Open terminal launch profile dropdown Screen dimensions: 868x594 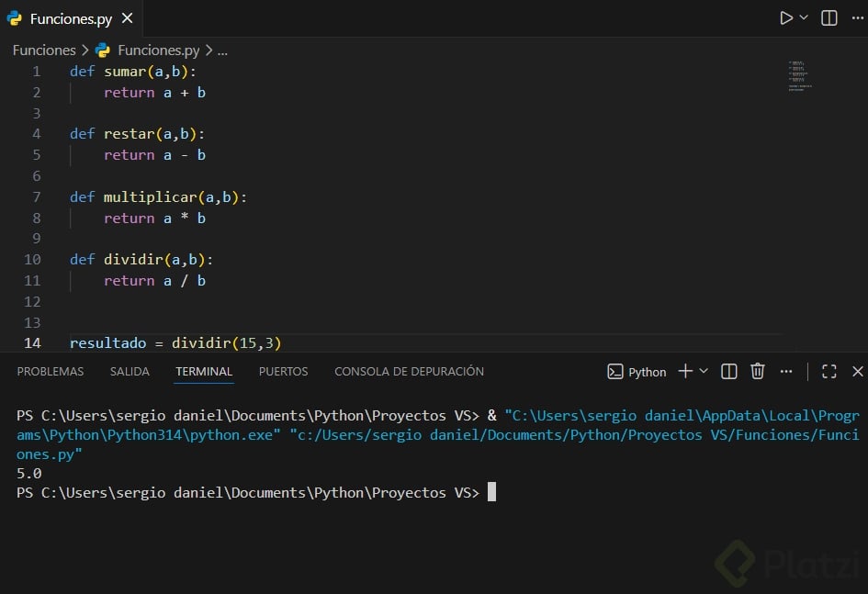coord(704,371)
